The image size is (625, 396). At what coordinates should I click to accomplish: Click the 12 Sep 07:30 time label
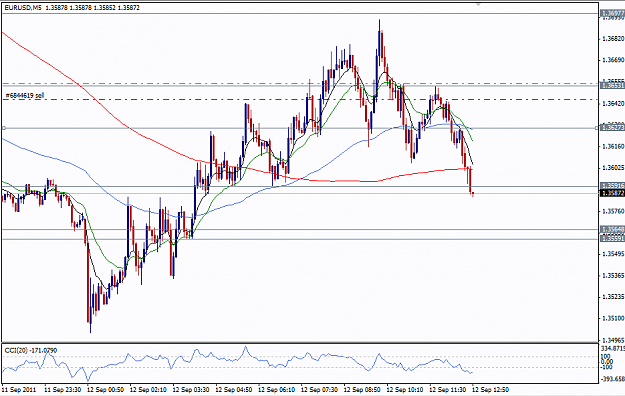[x=319, y=390]
